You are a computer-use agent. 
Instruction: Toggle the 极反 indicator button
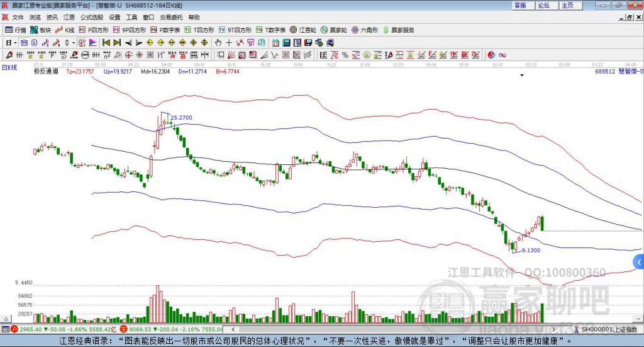pyautogui.click(x=82, y=43)
